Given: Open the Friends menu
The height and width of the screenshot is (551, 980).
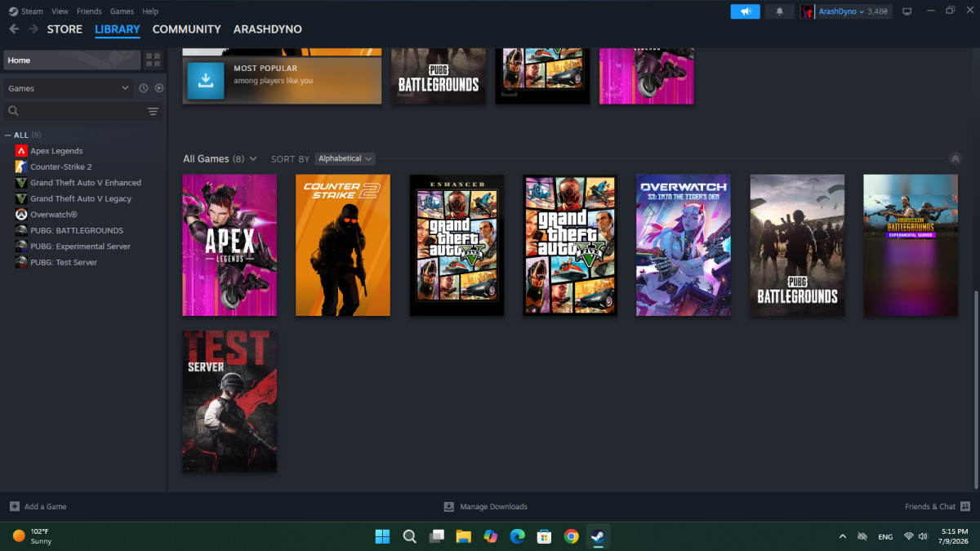Looking at the screenshot, I should point(89,11).
